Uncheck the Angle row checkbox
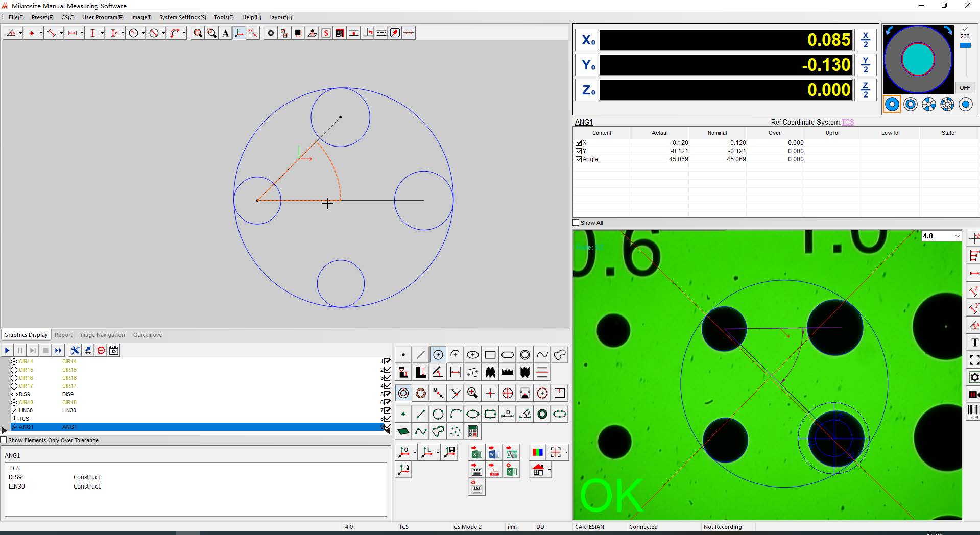Screen dimensions: 980x535 click(579, 159)
